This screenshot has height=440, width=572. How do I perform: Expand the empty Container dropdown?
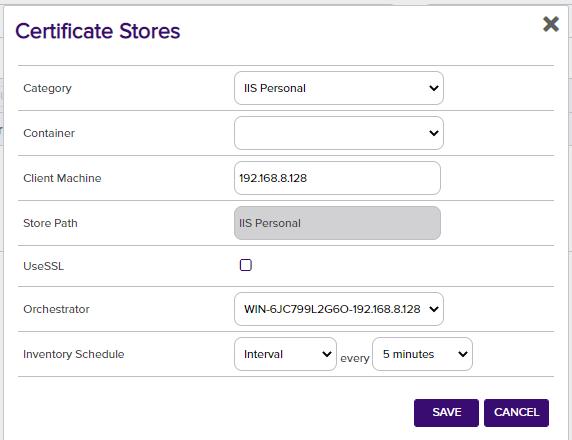[339, 133]
